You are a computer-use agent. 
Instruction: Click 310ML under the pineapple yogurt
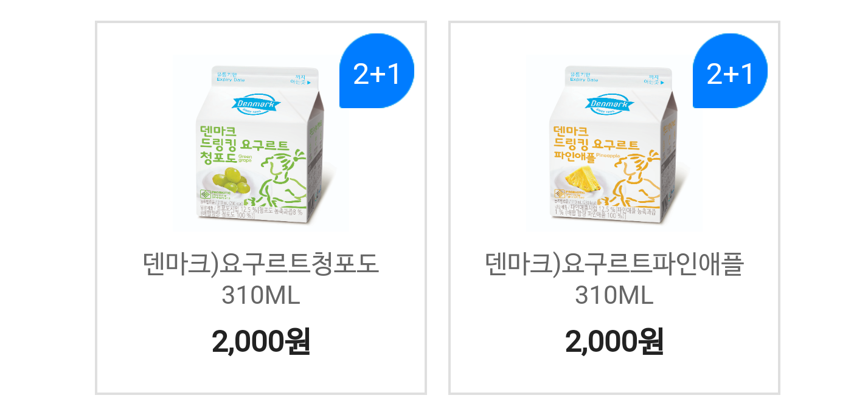click(614, 296)
